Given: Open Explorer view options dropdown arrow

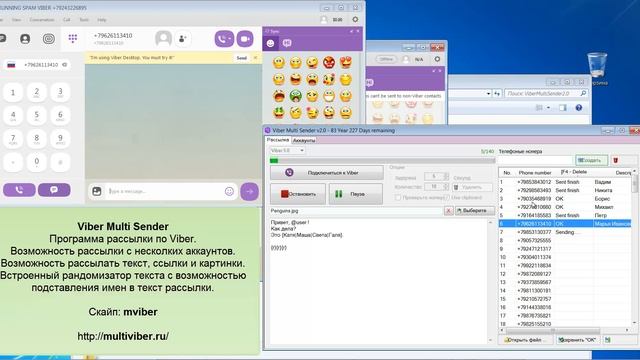Looking at the screenshot, I should click(x=549, y=108).
